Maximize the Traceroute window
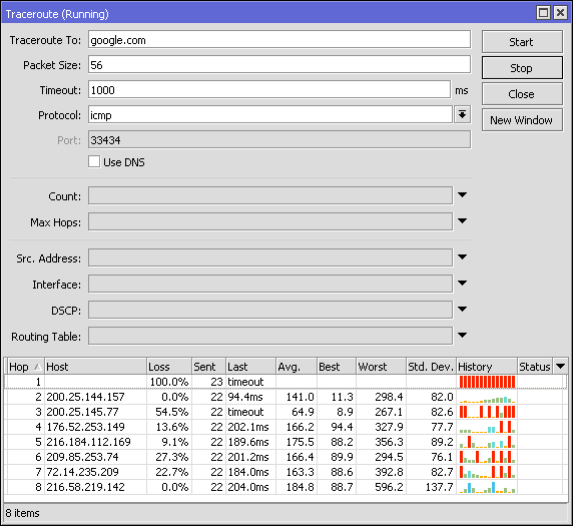 point(543,13)
